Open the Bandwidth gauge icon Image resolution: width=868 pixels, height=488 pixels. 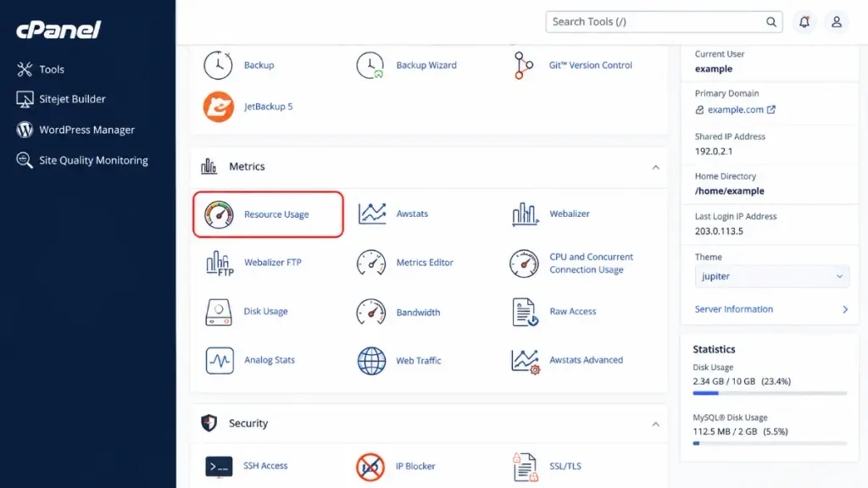point(371,312)
